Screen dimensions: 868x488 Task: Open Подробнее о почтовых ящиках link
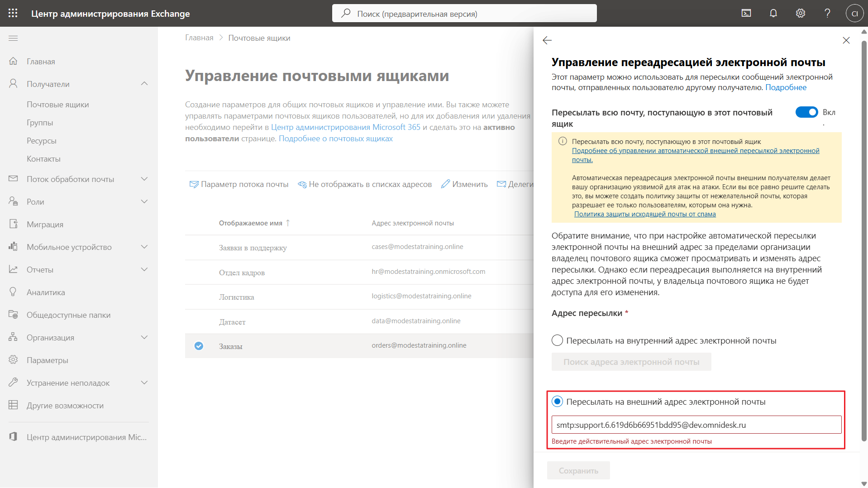pyautogui.click(x=336, y=139)
